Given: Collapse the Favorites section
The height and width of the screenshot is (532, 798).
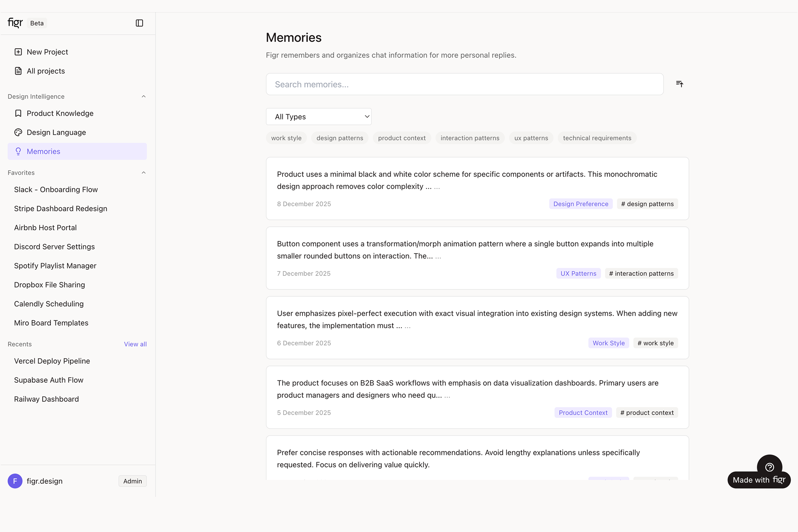Looking at the screenshot, I should 143,172.
